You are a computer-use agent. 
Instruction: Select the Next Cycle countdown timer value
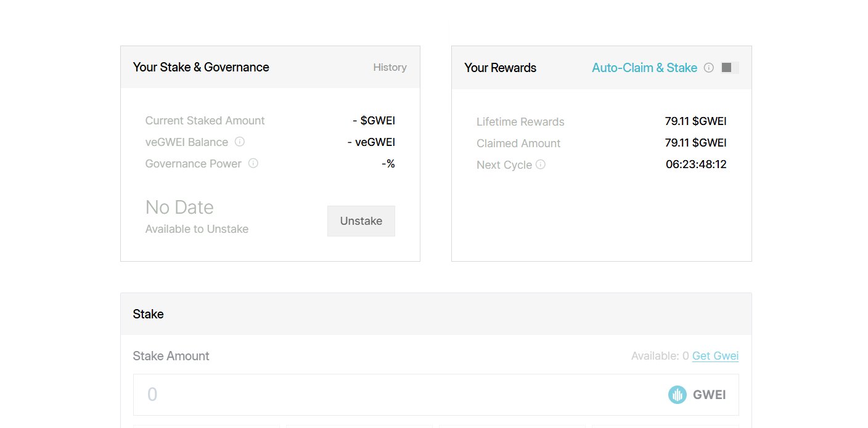point(696,164)
